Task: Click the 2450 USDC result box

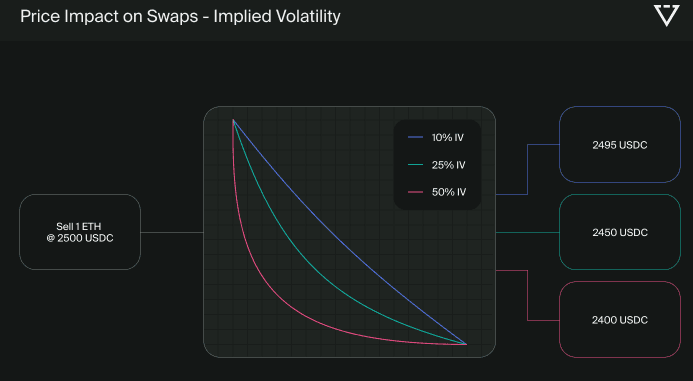Action: 620,232
